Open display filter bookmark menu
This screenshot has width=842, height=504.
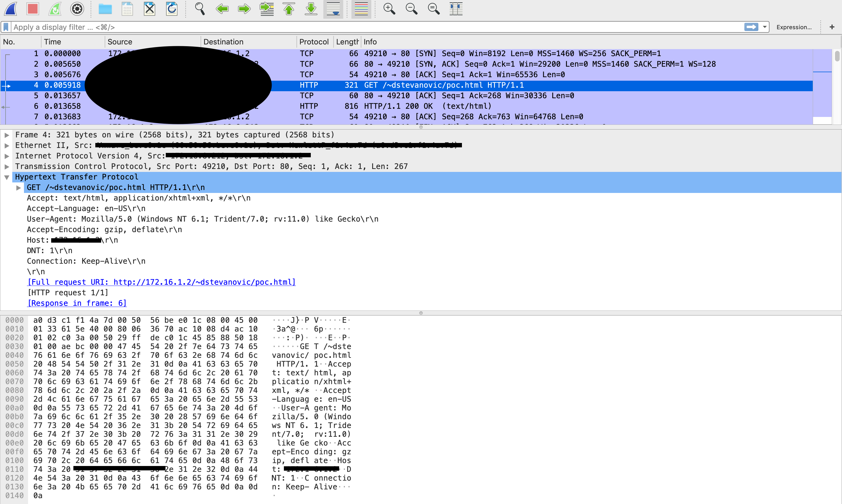click(6, 27)
